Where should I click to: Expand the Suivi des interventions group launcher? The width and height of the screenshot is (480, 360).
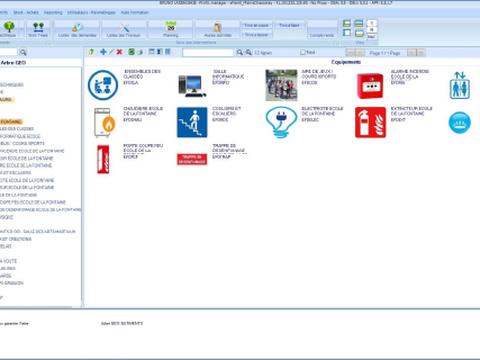pos(336,43)
